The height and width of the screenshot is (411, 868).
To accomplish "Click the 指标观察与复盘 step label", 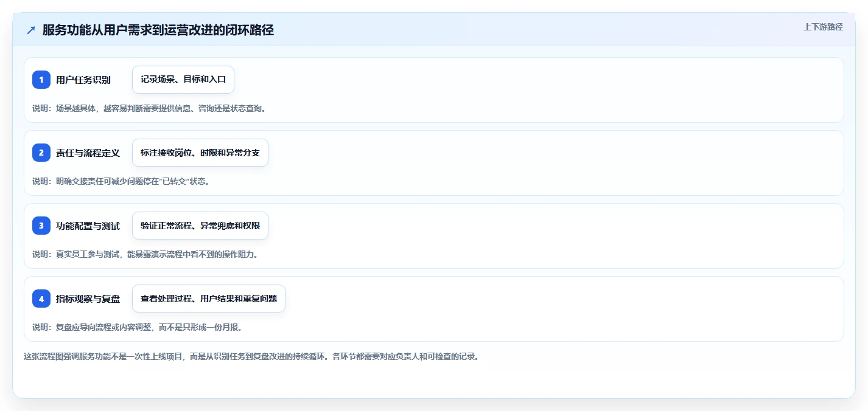I will point(88,299).
